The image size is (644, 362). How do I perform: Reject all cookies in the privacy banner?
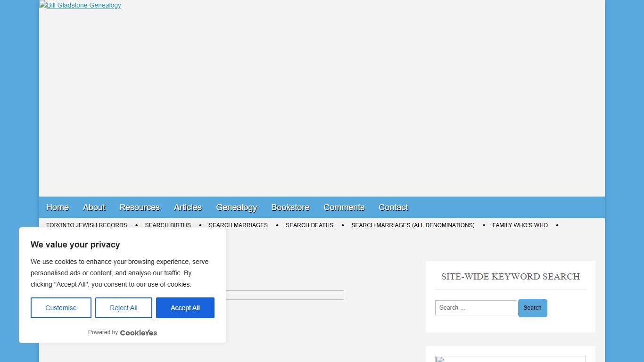[124, 308]
